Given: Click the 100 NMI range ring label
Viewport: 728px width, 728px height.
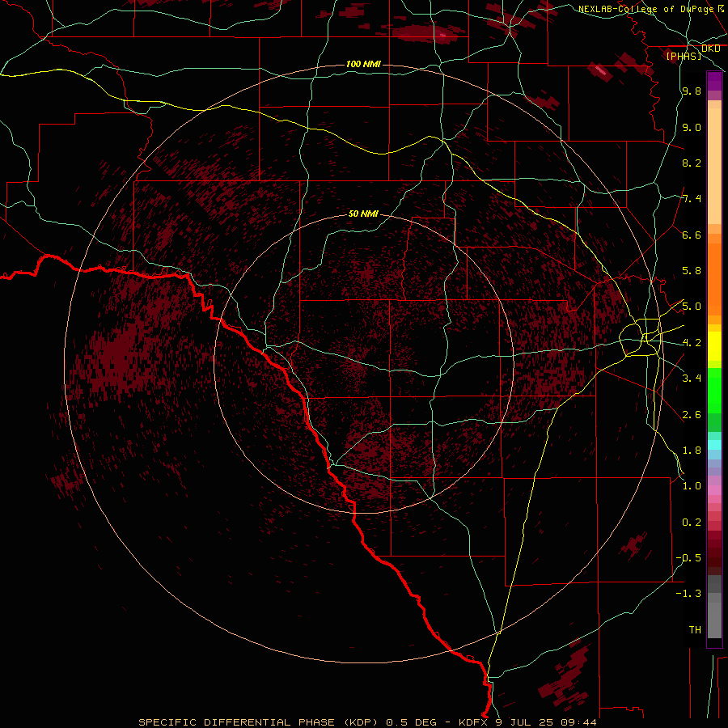Looking at the screenshot, I should (x=363, y=64).
